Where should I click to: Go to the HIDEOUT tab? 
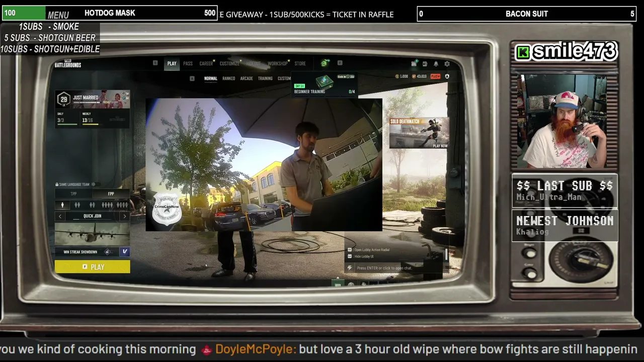click(x=254, y=64)
